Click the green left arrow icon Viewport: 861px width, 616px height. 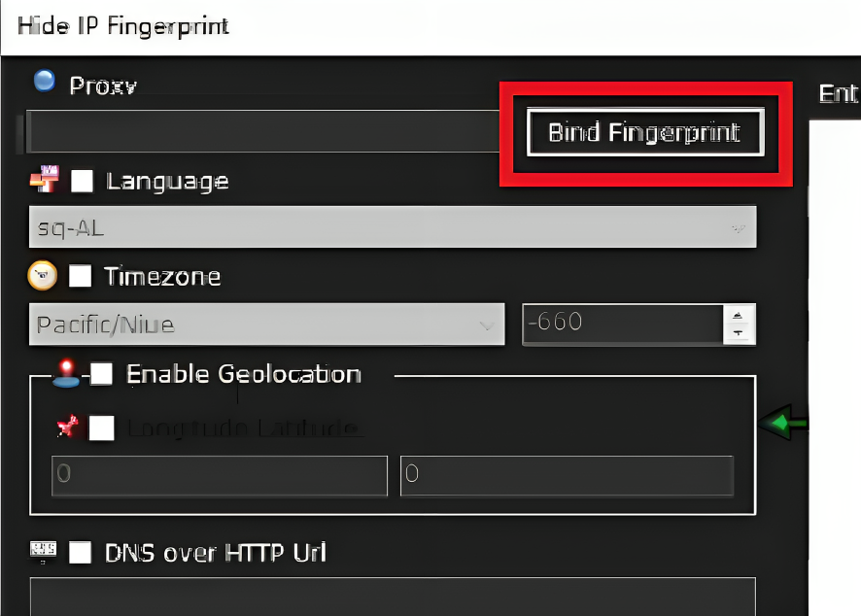pos(782,423)
